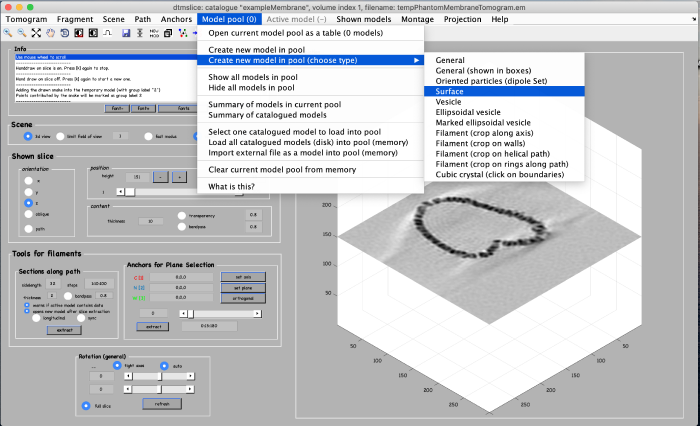Click the set axis button

click(x=243, y=277)
